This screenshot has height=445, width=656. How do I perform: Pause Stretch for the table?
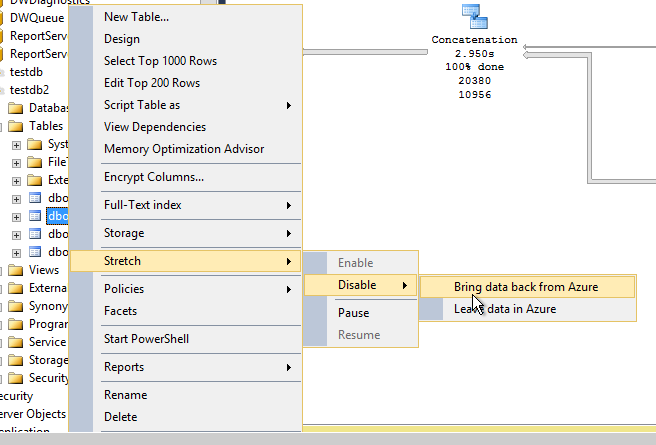pos(353,313)
